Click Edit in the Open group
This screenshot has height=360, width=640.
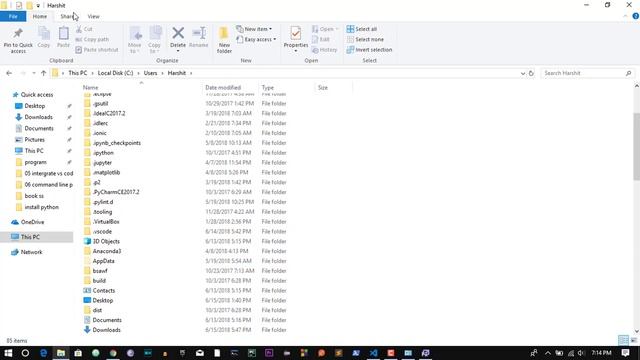(x=321, y=39)
